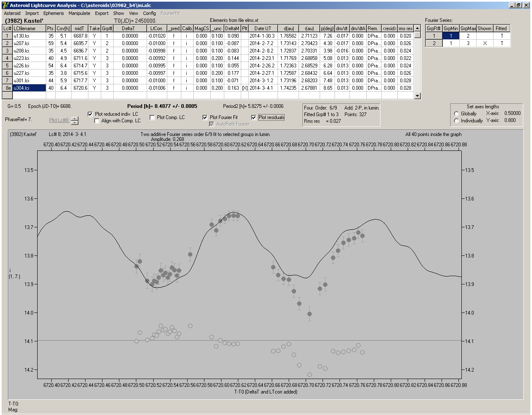Click the application icon in title bar
The height and width of the screenshot is (415, 532).
pyautogui.click(x=5, y=5)
